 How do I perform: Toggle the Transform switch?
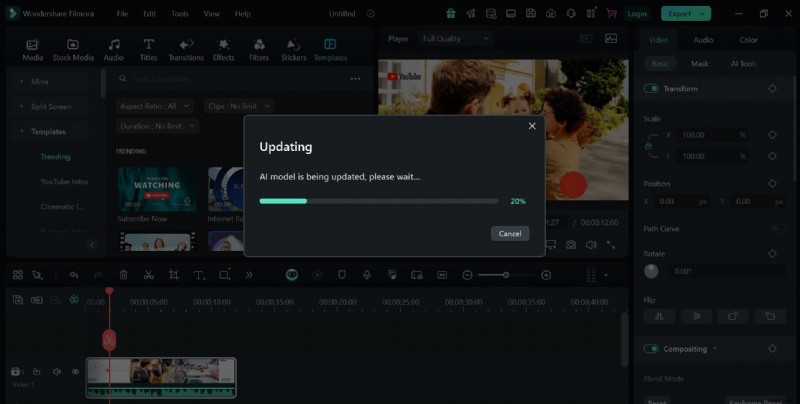point(652,89)
